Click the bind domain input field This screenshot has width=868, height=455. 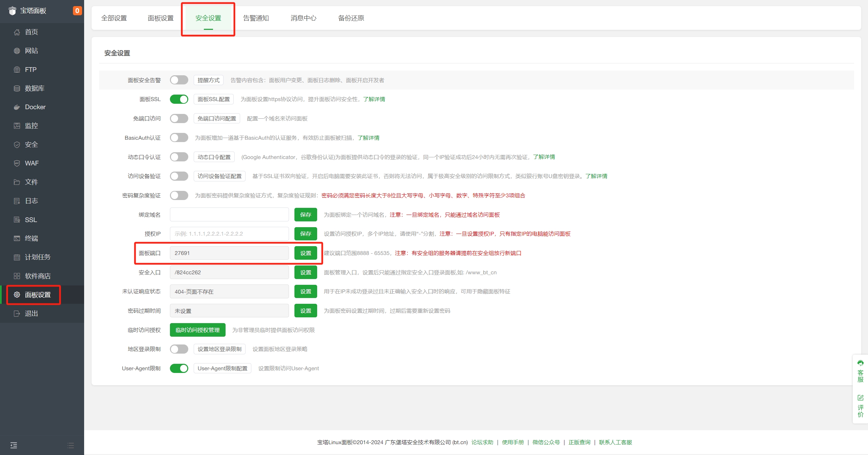(229, 215)
